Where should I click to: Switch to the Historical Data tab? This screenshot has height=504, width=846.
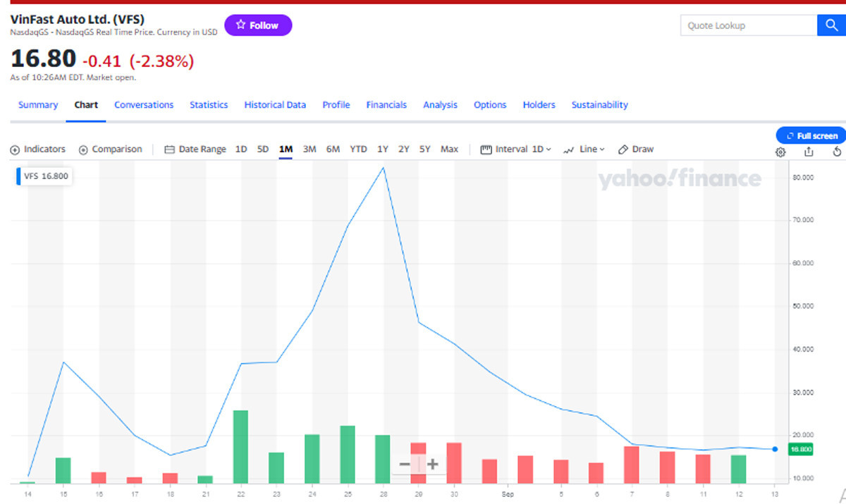point(275,105)
